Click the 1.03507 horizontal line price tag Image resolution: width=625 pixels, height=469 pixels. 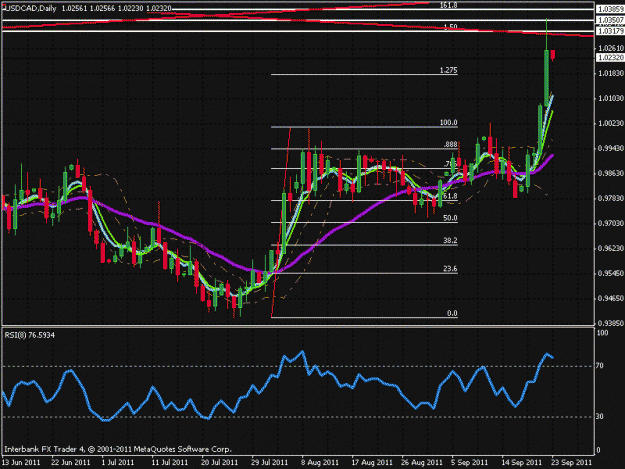tap(610, 20)
